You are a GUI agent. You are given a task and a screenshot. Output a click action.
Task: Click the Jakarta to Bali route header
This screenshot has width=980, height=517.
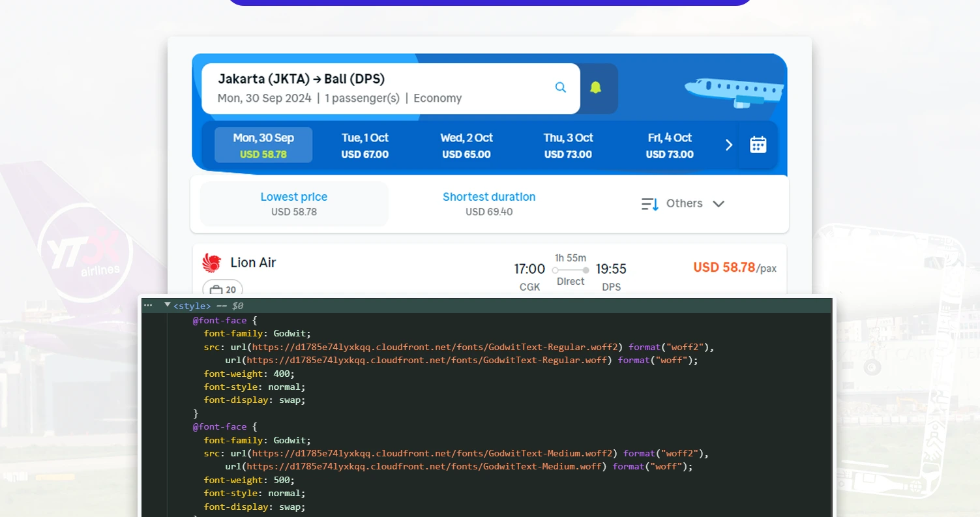click(301, 79)
